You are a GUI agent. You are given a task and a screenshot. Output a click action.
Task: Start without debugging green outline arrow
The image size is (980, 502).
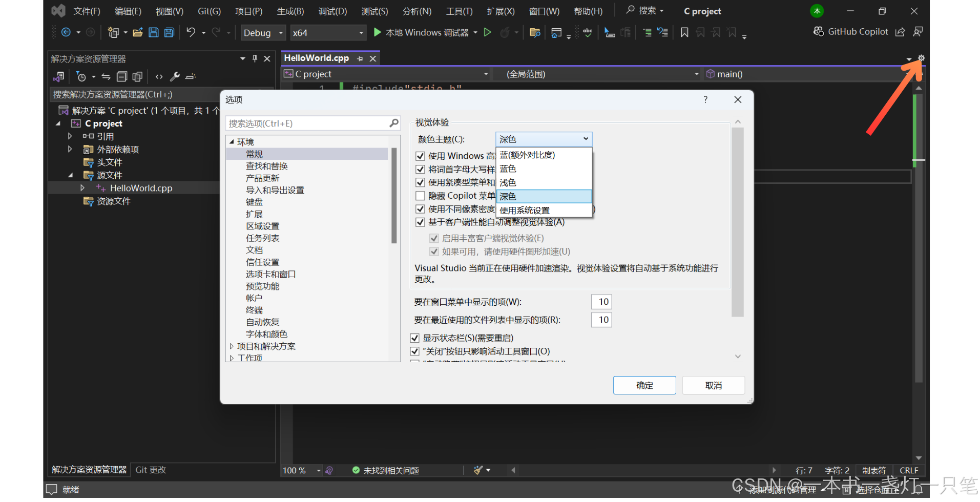point(488,32)
